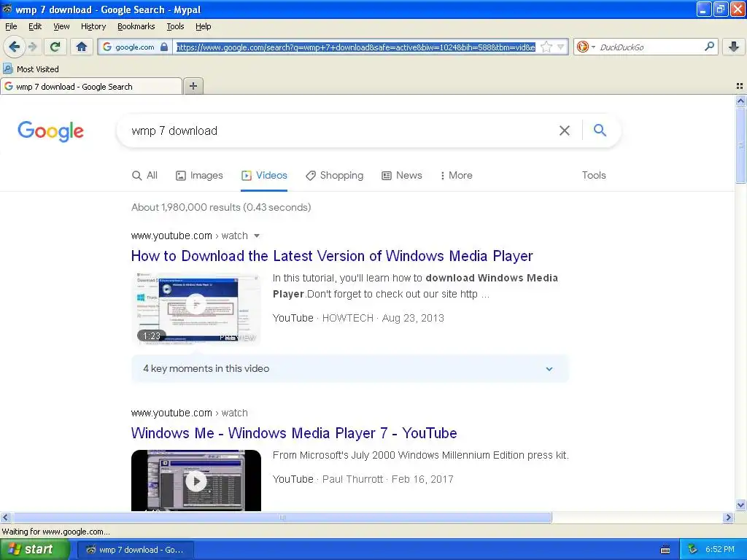
Task: Expand '4 key moments in this video'
Action: click(x=350, y=368)
